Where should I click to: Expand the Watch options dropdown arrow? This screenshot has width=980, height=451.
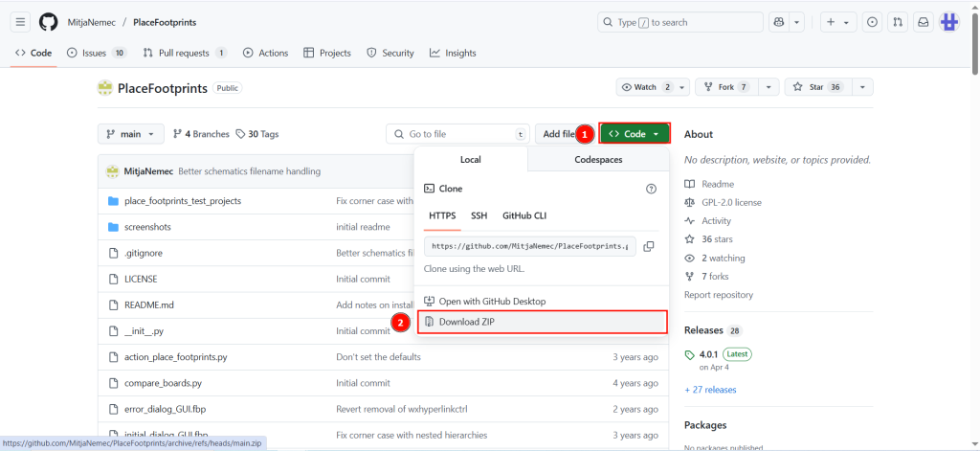[x=682, y=87]
